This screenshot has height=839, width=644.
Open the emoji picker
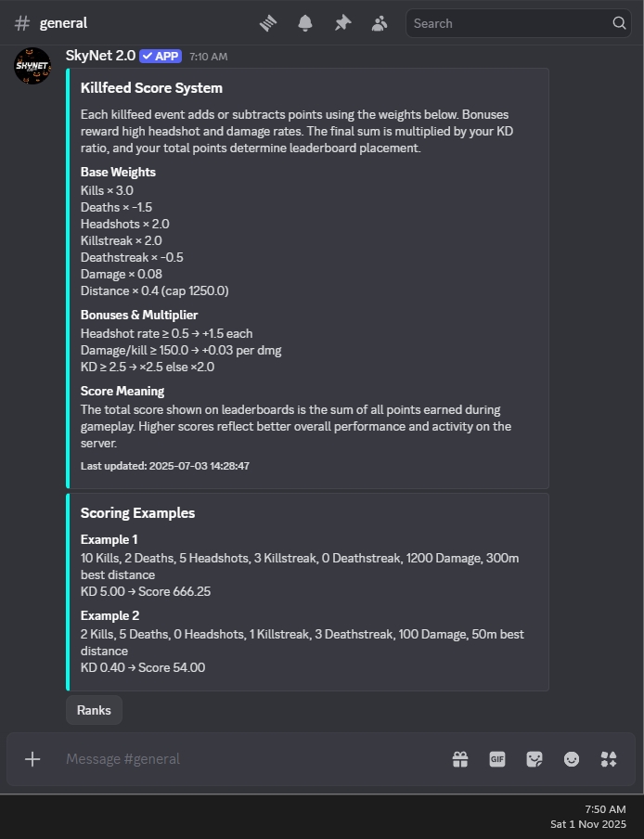pyautogui.click(x=572, y=759)
